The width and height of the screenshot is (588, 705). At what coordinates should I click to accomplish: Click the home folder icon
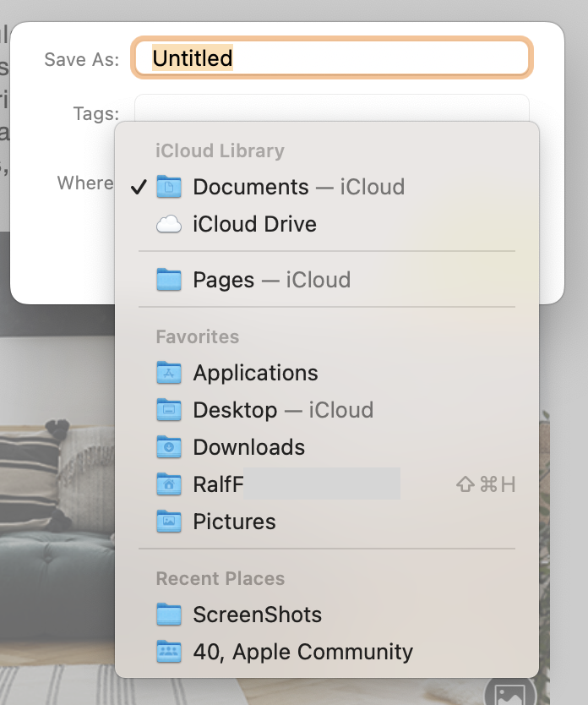click(x=169, y=484)
